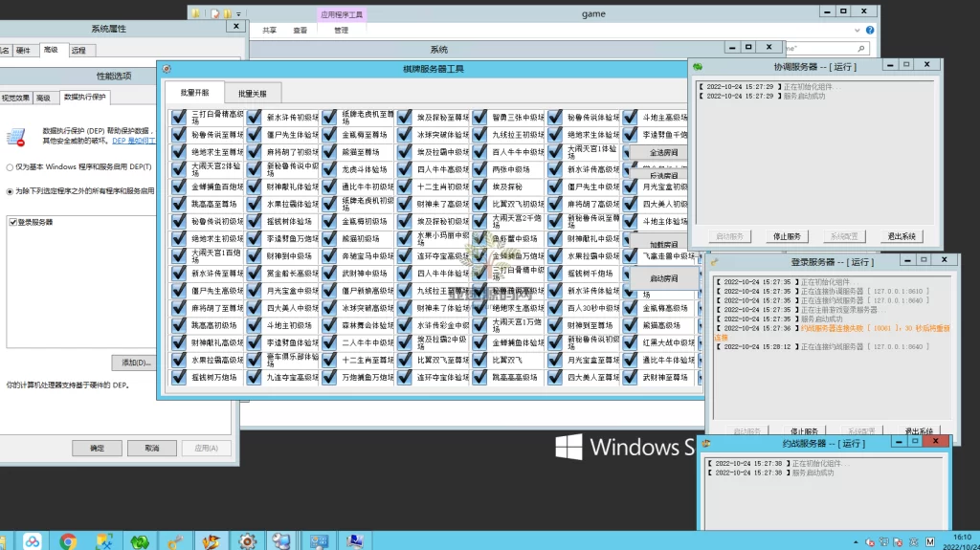Viewport: 980px width, 550px height.
Task: Open 查看 ribbon tab in game window
Action: pos(300,31)
